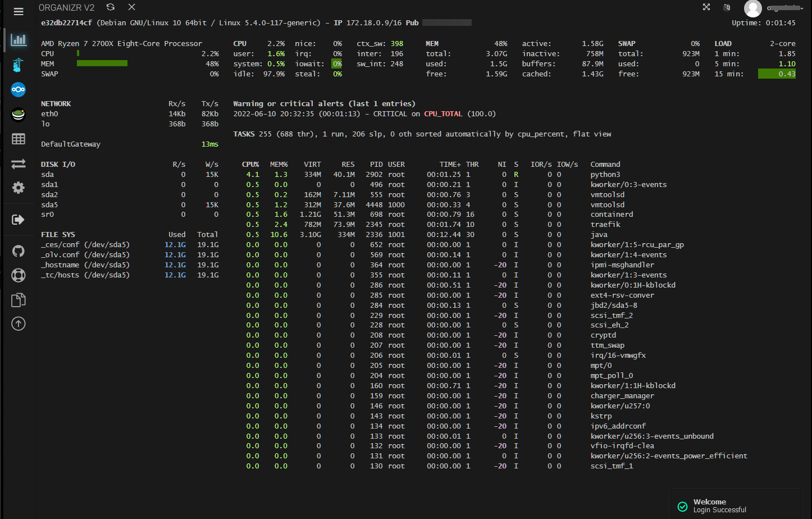Click the charger_manager process command

(x=622, y=396)
